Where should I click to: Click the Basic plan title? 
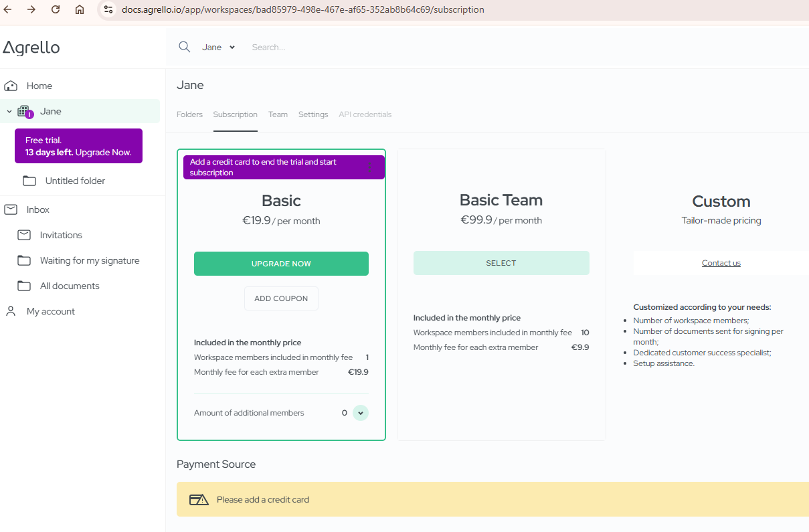click(x=281, y=201)
